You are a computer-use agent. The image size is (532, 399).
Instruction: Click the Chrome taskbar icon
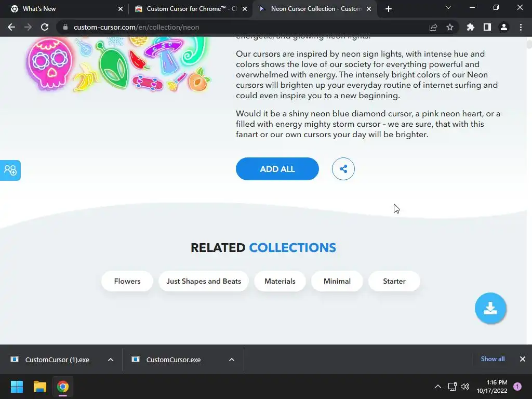click(63, 387)
